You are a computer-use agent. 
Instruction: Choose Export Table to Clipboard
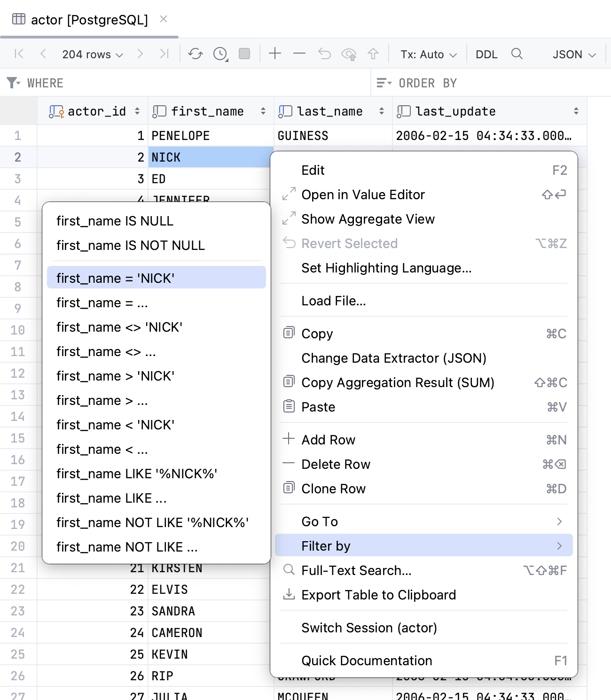coord(378,595)
